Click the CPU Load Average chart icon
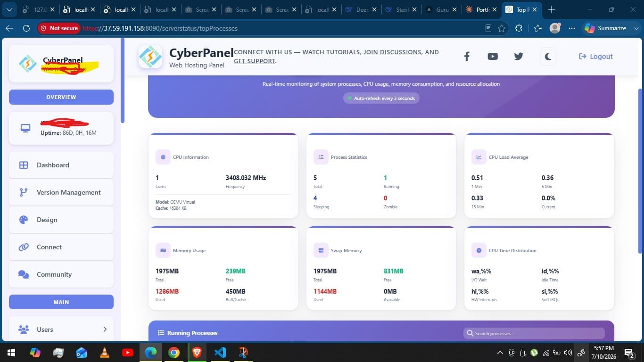The image size is (644, 362). 479,157
